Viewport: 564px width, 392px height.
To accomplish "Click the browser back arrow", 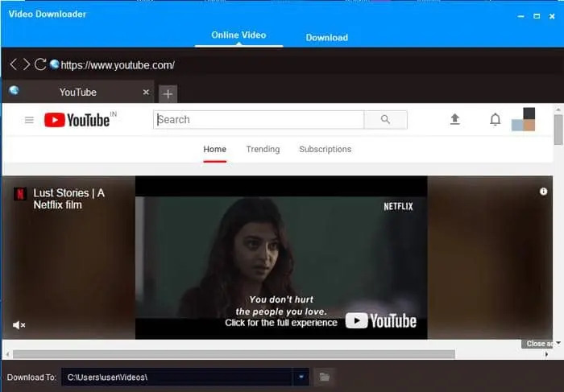I will point(13,64).
